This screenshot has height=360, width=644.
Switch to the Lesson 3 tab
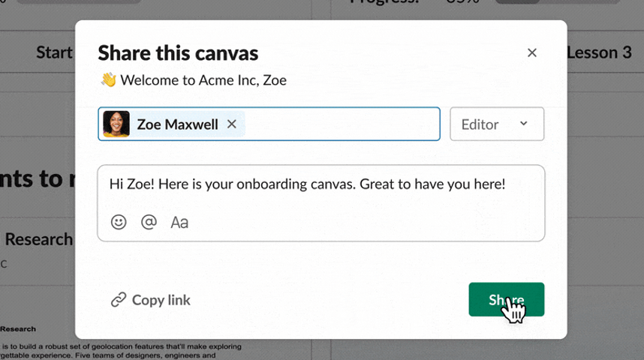click(599, 52)
